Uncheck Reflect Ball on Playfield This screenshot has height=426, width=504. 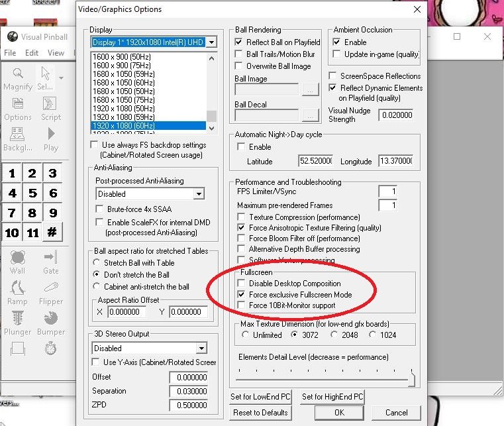pos(238,42)
